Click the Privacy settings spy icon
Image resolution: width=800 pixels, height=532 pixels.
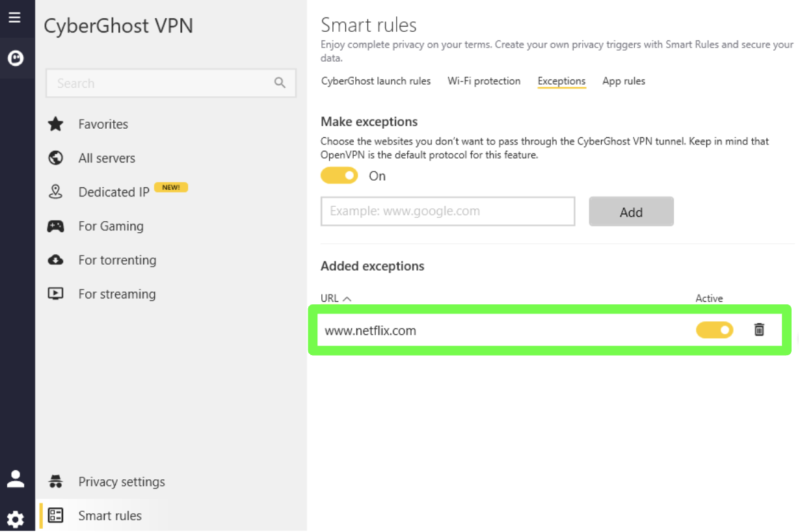(56, 482)
